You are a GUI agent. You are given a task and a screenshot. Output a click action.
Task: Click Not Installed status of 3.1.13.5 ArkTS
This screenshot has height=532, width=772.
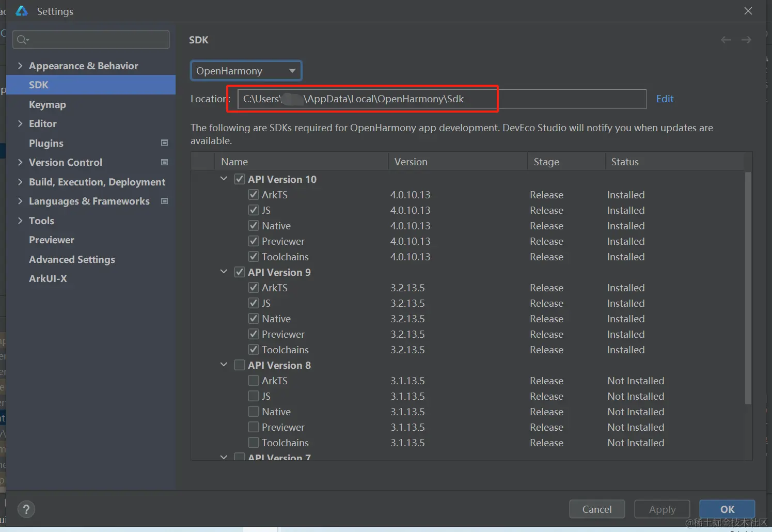coord(636,381)
